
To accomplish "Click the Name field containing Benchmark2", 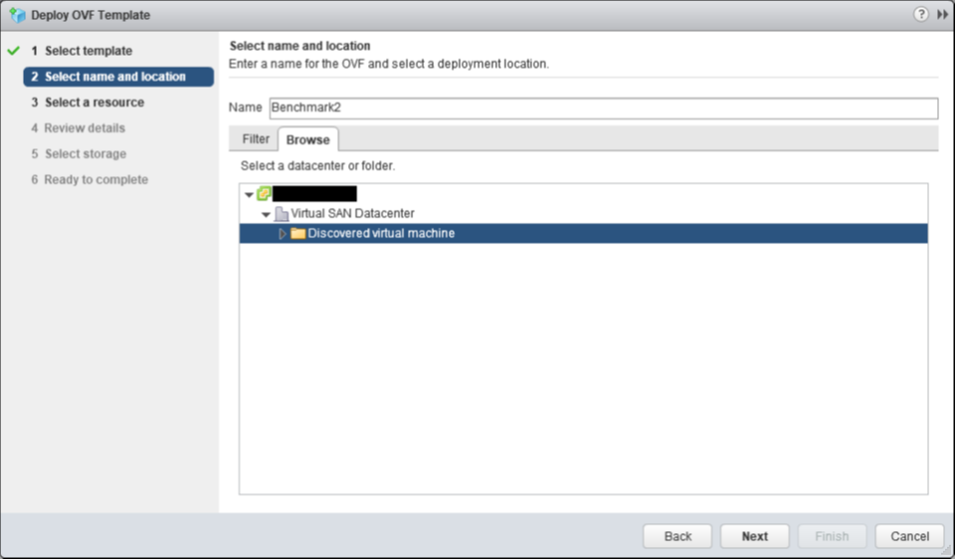I will pyautogui.click(x=604, y=107).
